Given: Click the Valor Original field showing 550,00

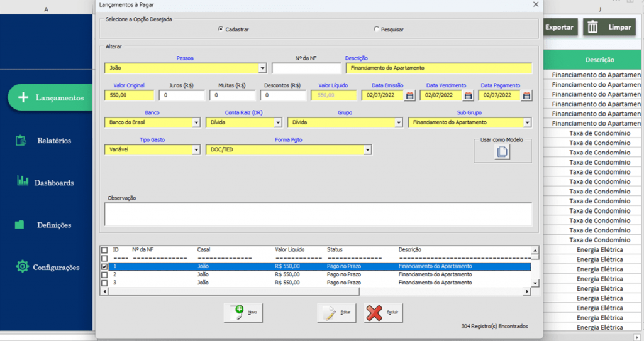Looking at the screenshot, I should 130,95.
